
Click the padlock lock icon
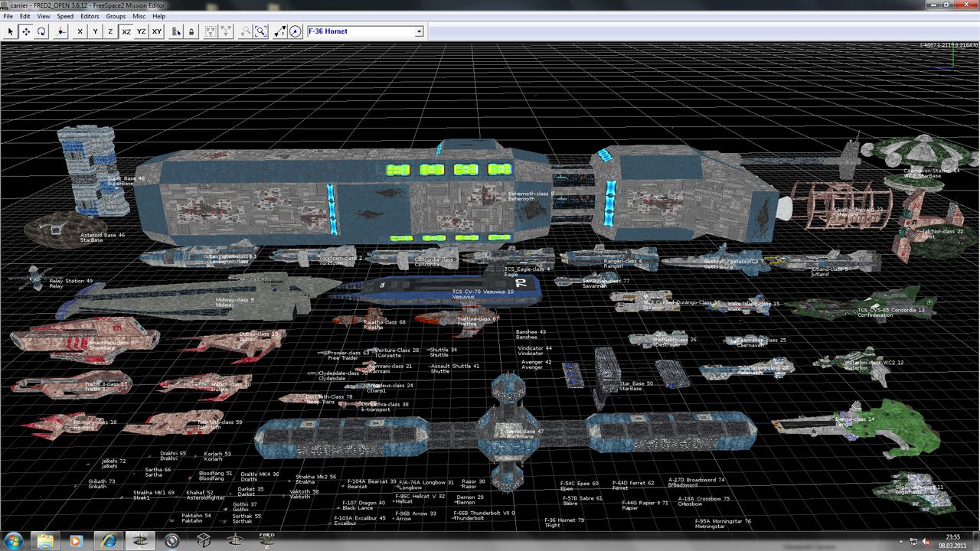click(x=191, y=31)
